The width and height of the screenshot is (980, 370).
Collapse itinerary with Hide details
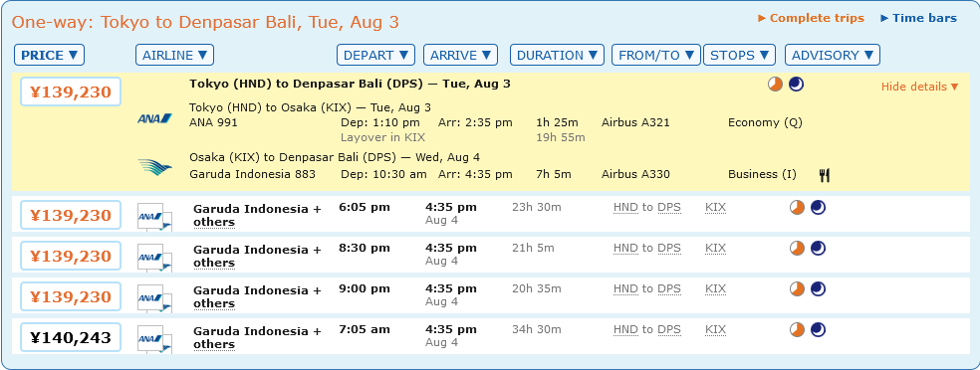coord(919,87)
